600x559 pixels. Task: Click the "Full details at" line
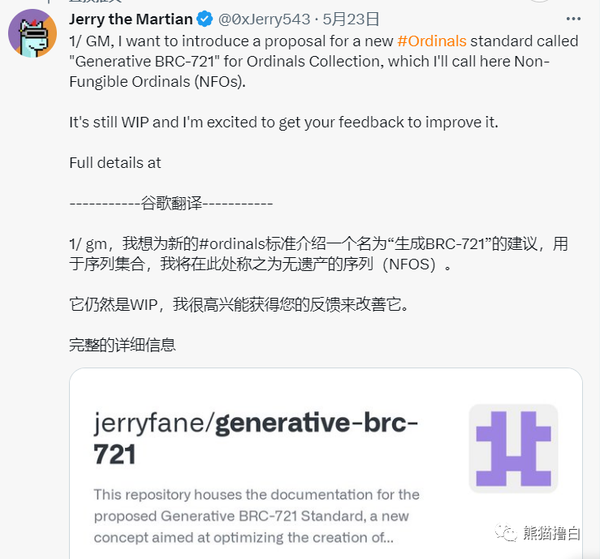115,163
